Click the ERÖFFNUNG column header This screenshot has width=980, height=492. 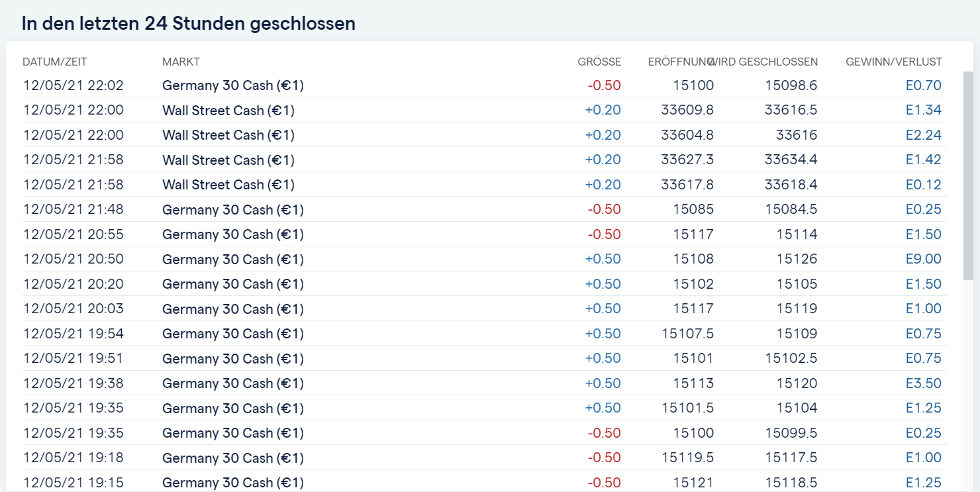click(679, 62)
